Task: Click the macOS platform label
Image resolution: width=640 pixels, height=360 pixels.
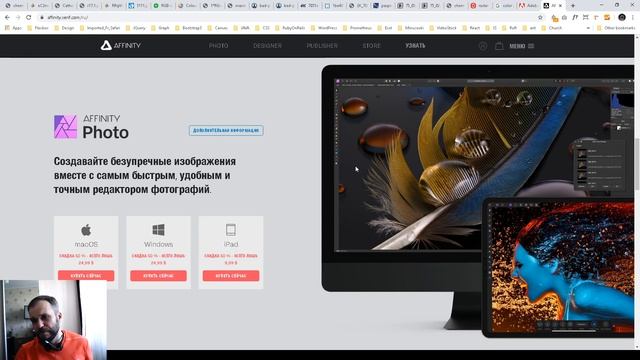Action: (86, 244)
